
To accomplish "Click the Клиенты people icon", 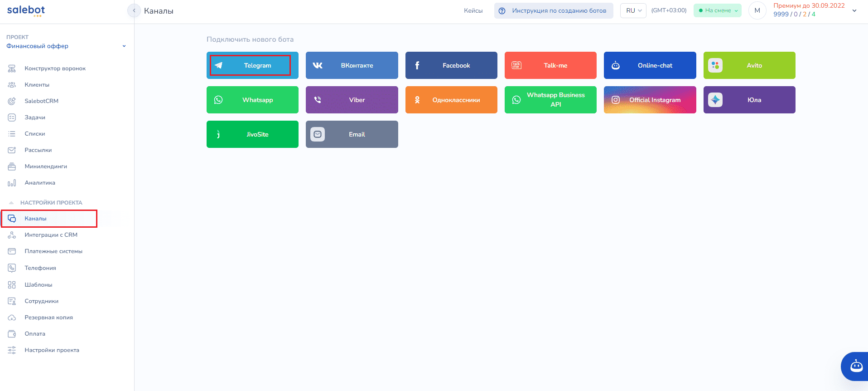I will coord(12,85).
